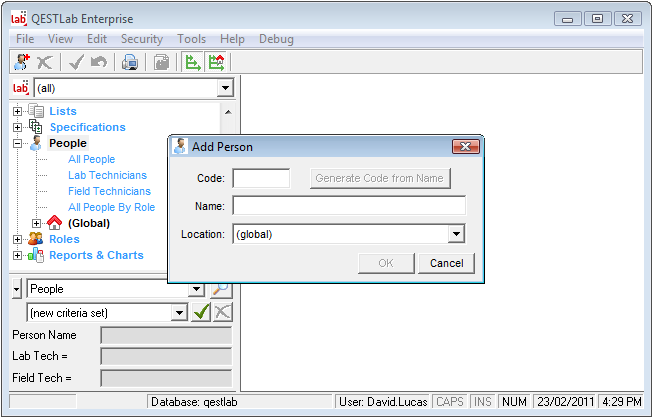Click the tree scrollbar up arrow
Screen dimensions: 653x418
[x=228, y=112]
